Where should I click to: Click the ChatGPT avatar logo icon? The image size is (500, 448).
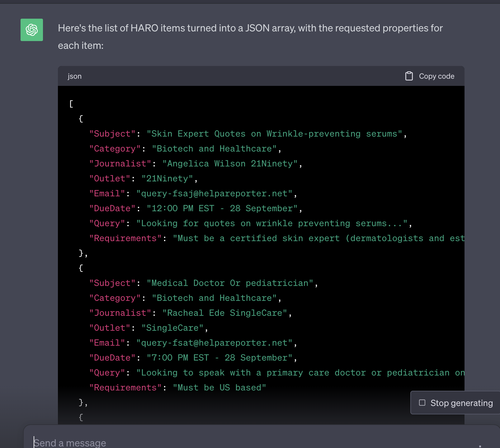pos(32,30)
